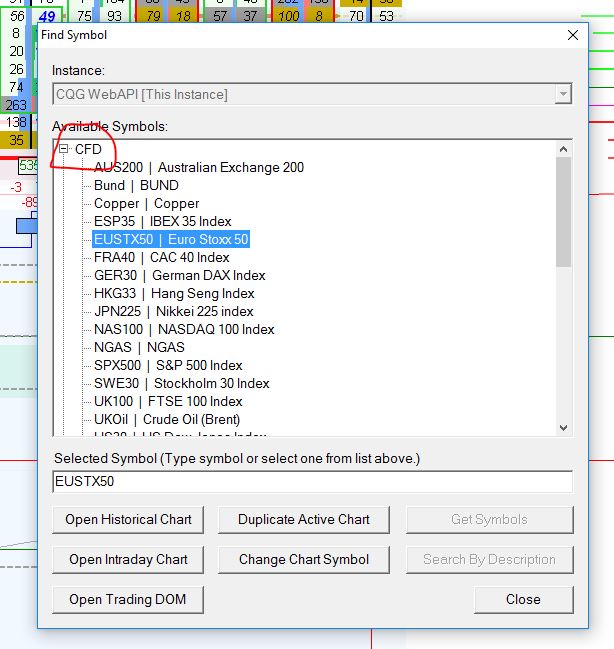Select SPX500 | S&P 500 Index
Screen dimensions: 614x649
[168, 365]
